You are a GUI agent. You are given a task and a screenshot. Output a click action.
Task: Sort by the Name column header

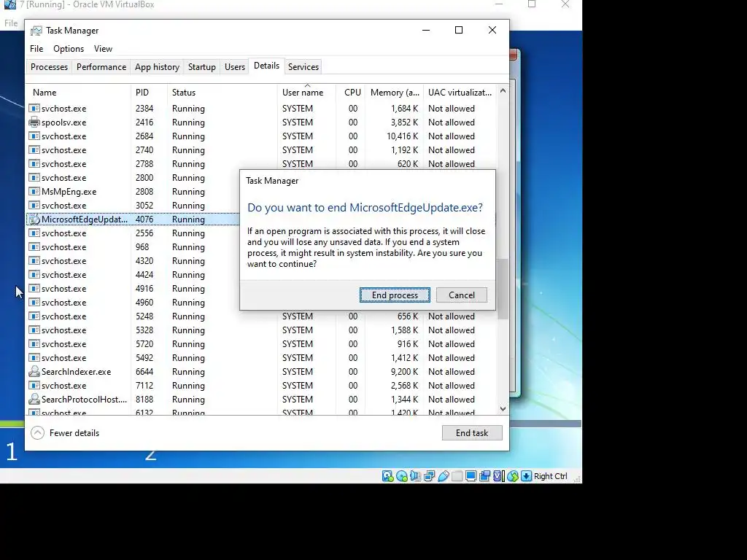click(x=78, y=93)
